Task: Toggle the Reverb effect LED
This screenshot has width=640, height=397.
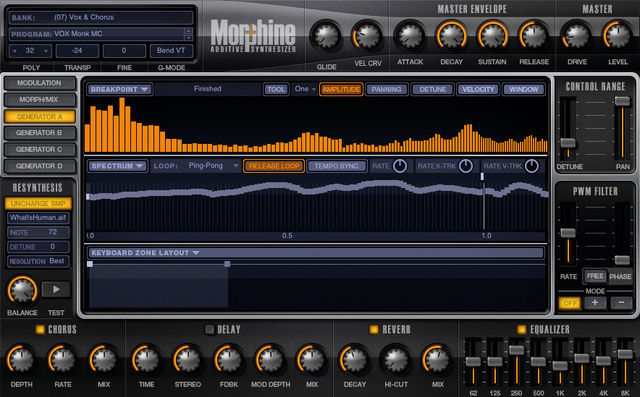Action: [374, 329]
